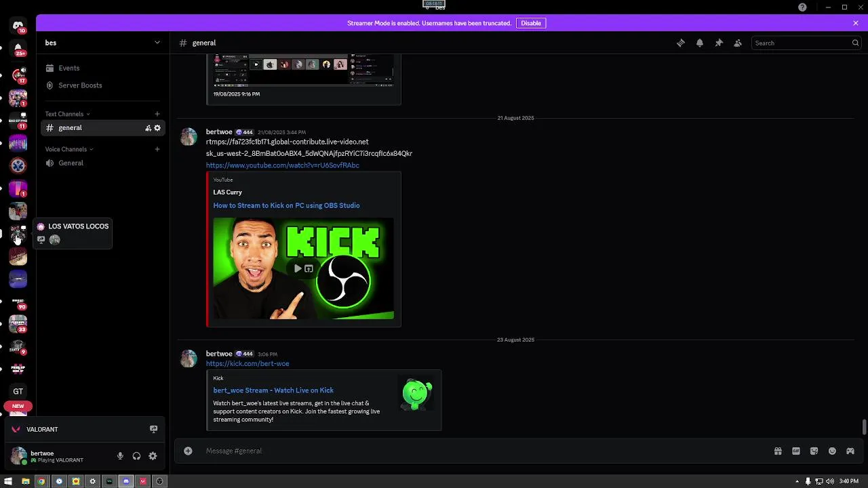
Task: Open 'How to Stream to Kick' title link
Action: pos(286,205)
